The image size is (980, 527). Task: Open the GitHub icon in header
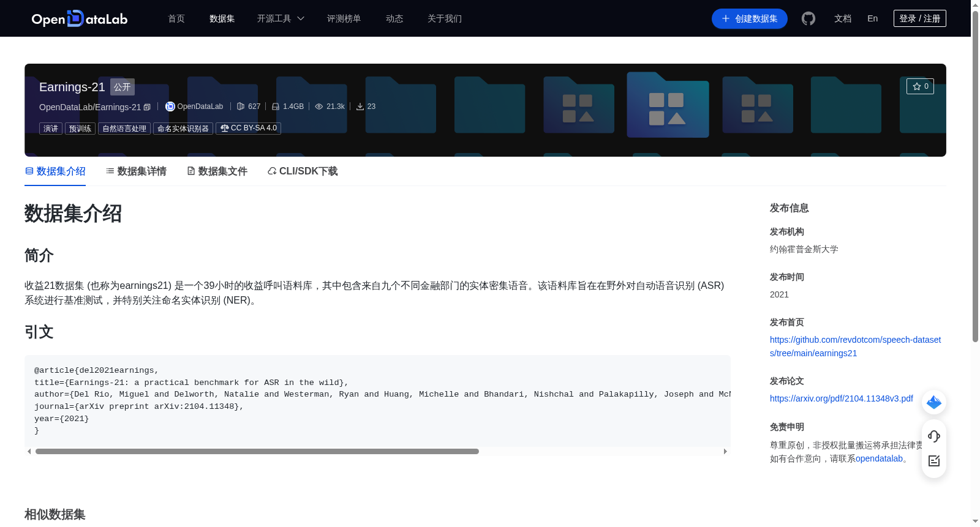click(x=809, y=18)
